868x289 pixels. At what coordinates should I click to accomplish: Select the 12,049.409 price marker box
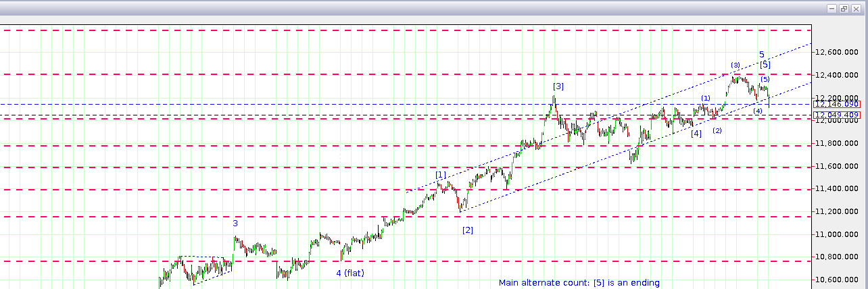[x=836, y=115]
